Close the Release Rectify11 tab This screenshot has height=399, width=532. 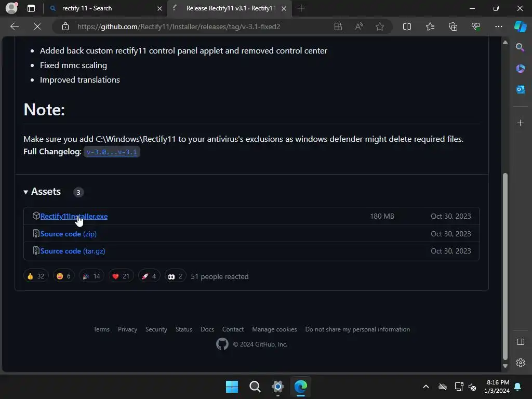(x=284, y=8)
